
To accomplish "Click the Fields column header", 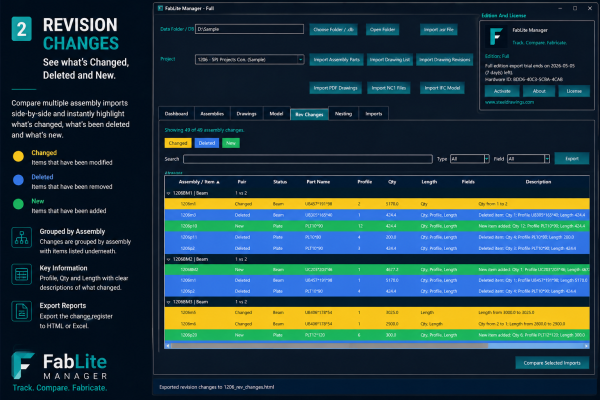I will [468, 182].
